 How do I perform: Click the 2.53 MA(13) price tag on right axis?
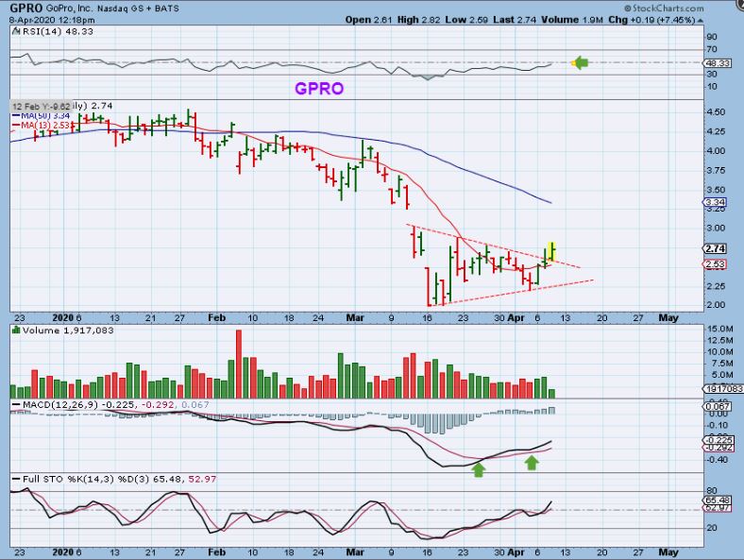point(714,264)
